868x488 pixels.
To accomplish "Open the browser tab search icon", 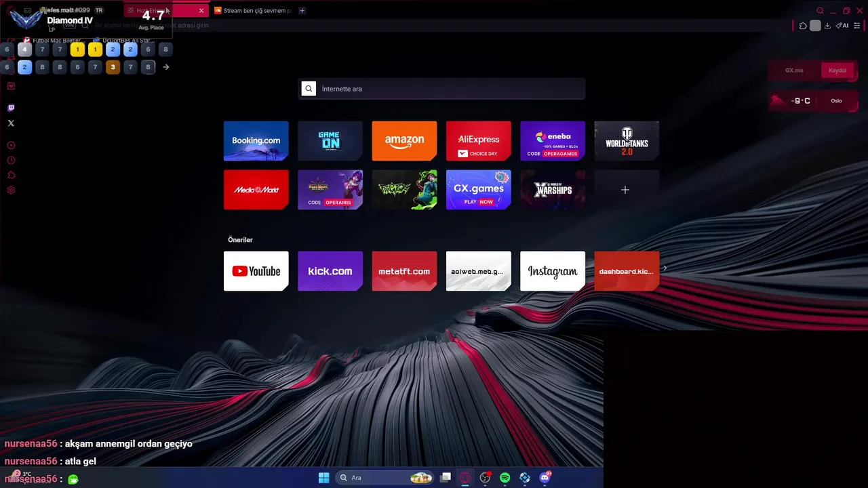I will pos(820,10).
